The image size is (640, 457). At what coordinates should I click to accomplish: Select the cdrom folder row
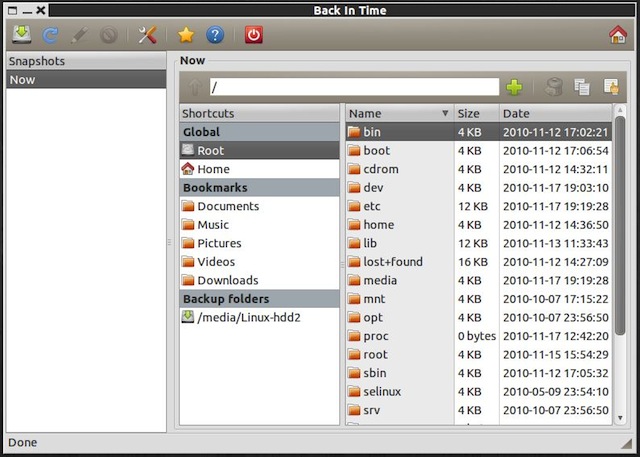(x=479, y=169)
